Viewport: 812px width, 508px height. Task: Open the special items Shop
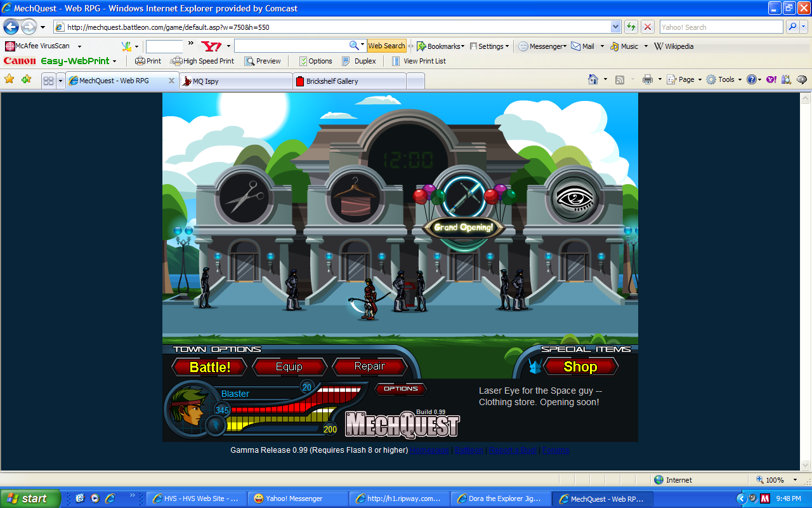point(580,367)
